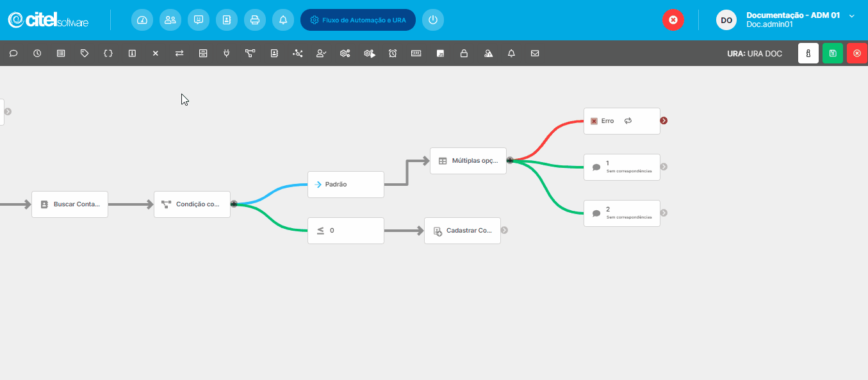Click the URA: URA DOC label
868x380 pixels.
[x=755, y=54]
